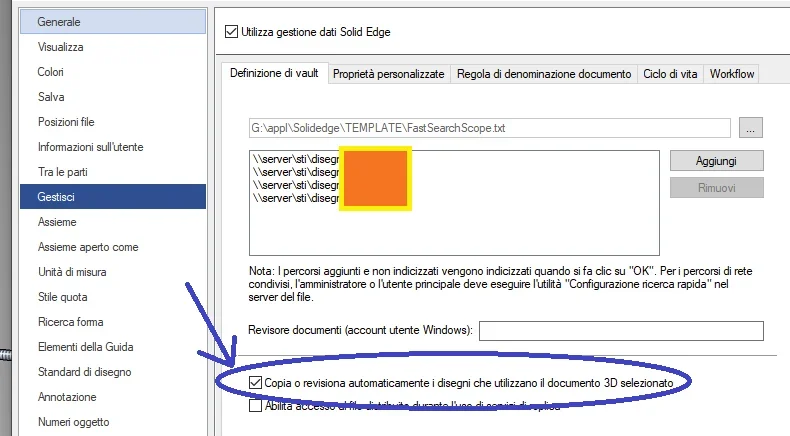Select the 'Ciclo di vita' tab
This screenshot has height=436, width=790.
click(670, 74)
